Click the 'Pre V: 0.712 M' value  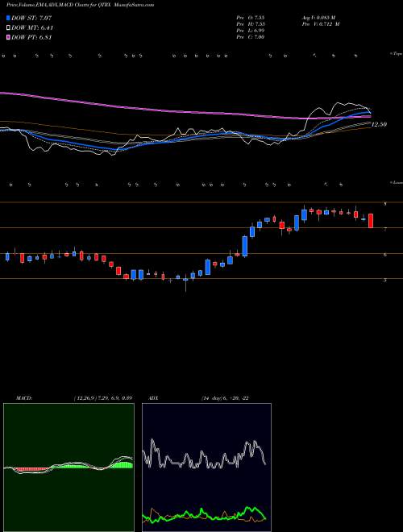(x=320, y=24)
